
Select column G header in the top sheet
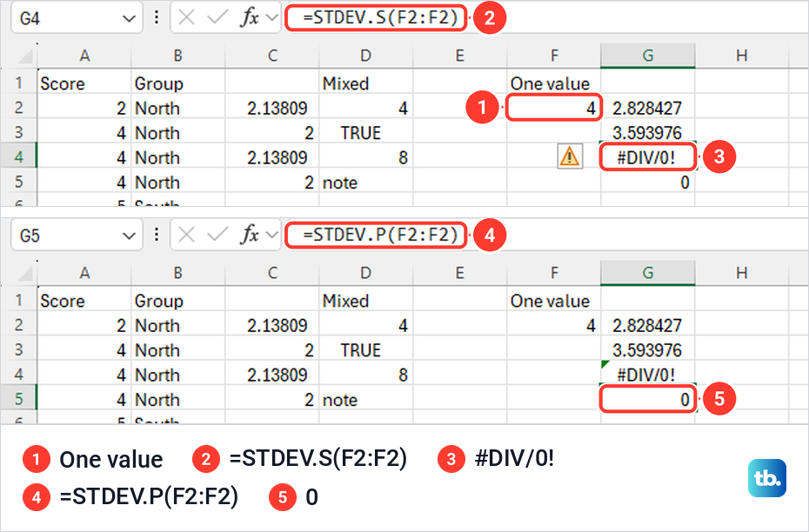(647, 56)
